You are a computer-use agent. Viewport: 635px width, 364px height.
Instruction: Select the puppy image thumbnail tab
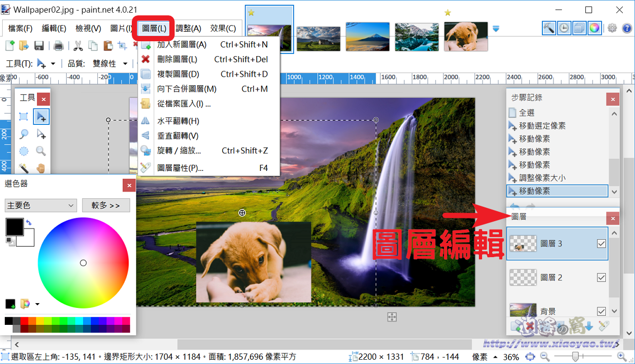(x=466, y=37)
